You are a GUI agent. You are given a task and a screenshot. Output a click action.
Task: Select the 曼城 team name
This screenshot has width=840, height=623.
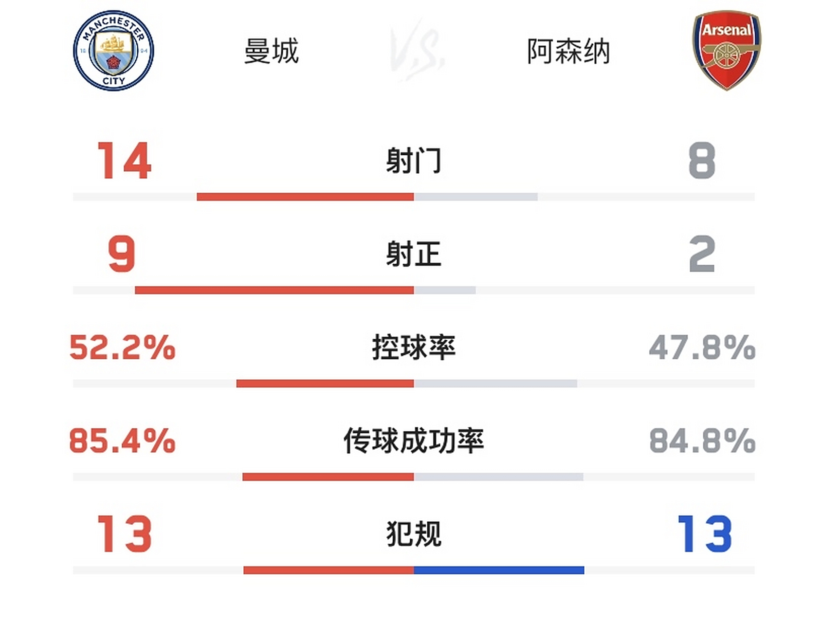pos(271,51)
